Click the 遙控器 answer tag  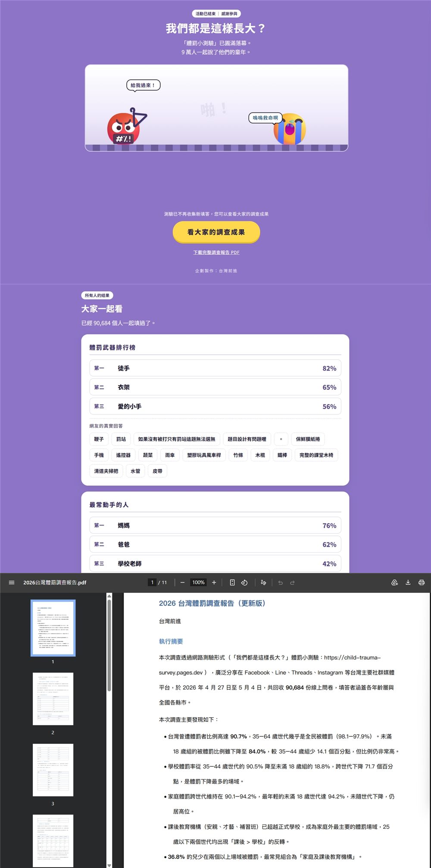pos(123,455)
